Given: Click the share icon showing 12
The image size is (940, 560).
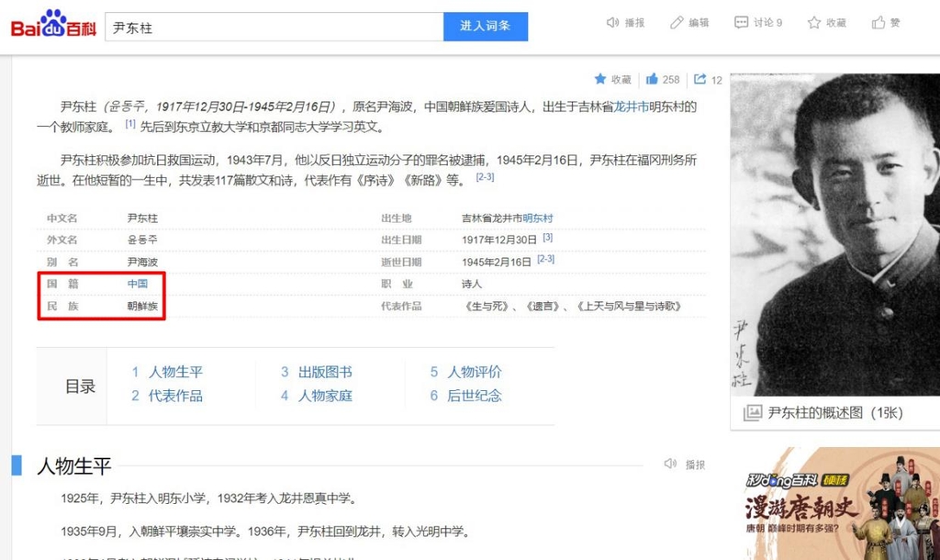Looking at the screenshot, I should pos(700,80).
